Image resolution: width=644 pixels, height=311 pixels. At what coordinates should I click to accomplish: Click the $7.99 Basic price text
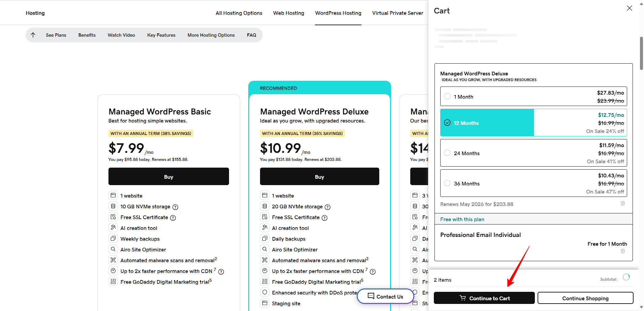pyautogui.click(x=126, y=148)
